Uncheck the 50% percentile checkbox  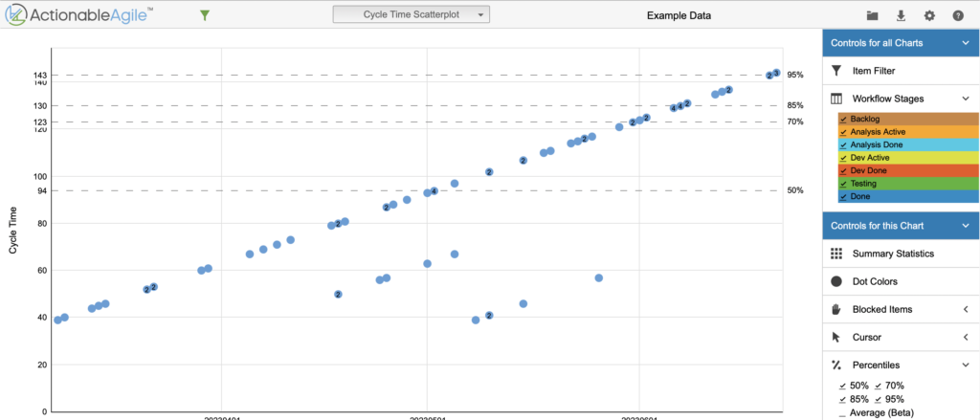pos(842,385)
